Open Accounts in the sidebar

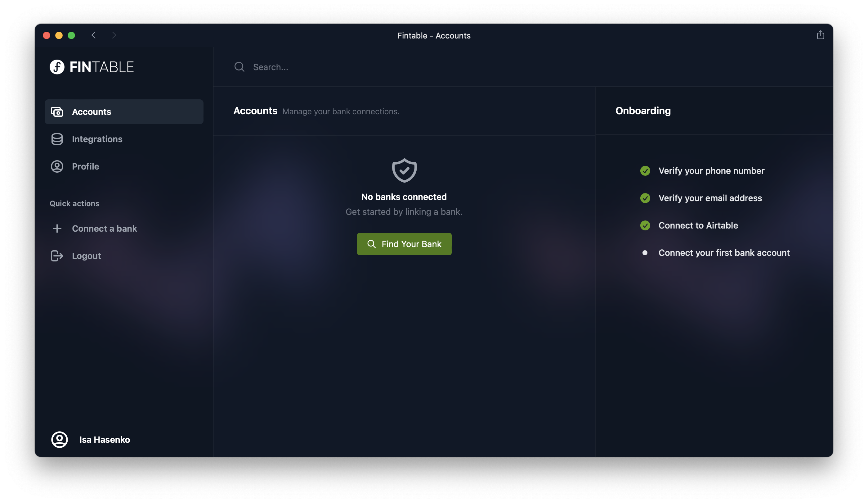pyautogui.click(x=124, y=112)
